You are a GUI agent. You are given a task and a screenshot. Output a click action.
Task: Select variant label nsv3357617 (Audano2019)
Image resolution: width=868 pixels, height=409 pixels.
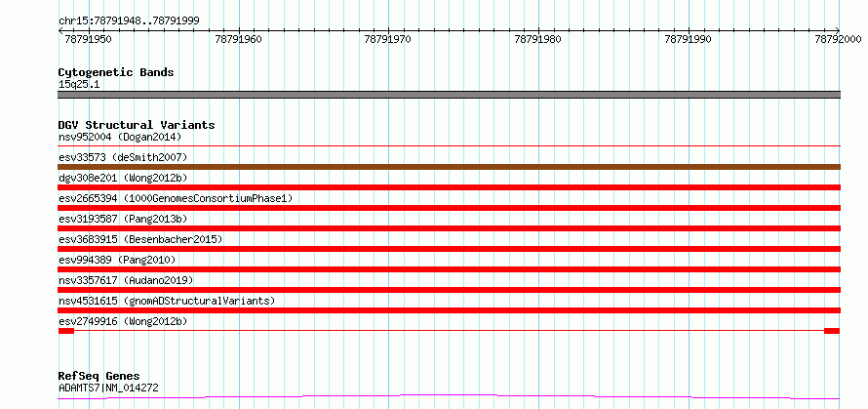pos(126,280)
